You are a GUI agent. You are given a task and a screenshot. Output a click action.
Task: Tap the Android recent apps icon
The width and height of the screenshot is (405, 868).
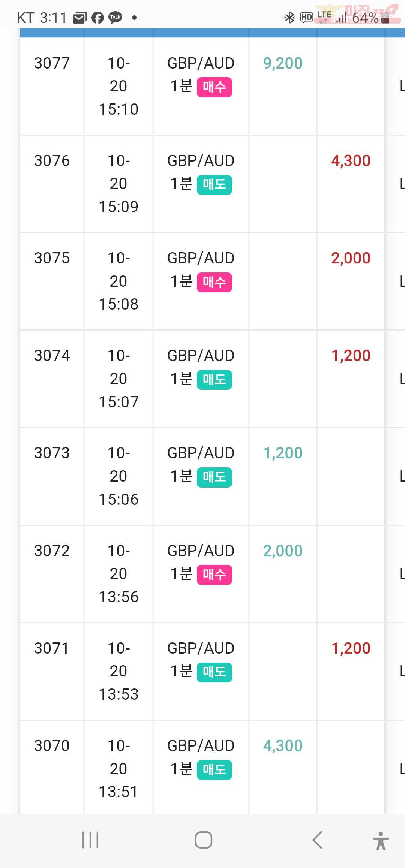tap(90, 840)
